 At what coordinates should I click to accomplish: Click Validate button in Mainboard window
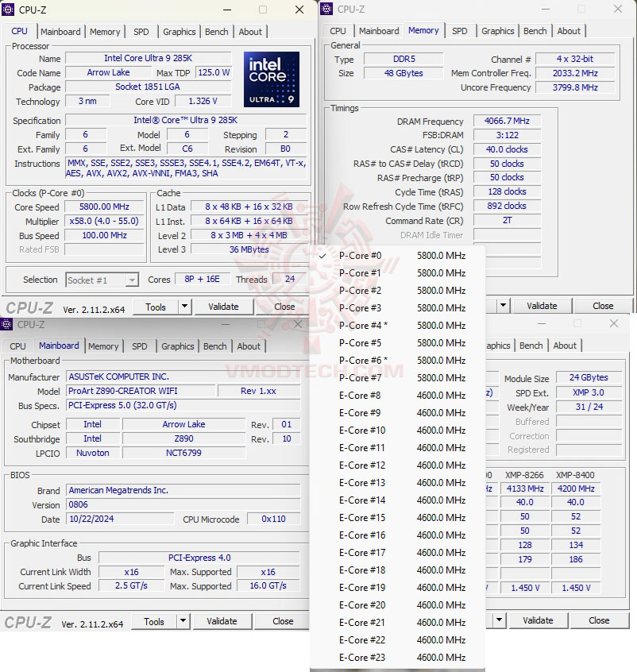(222, 621)
